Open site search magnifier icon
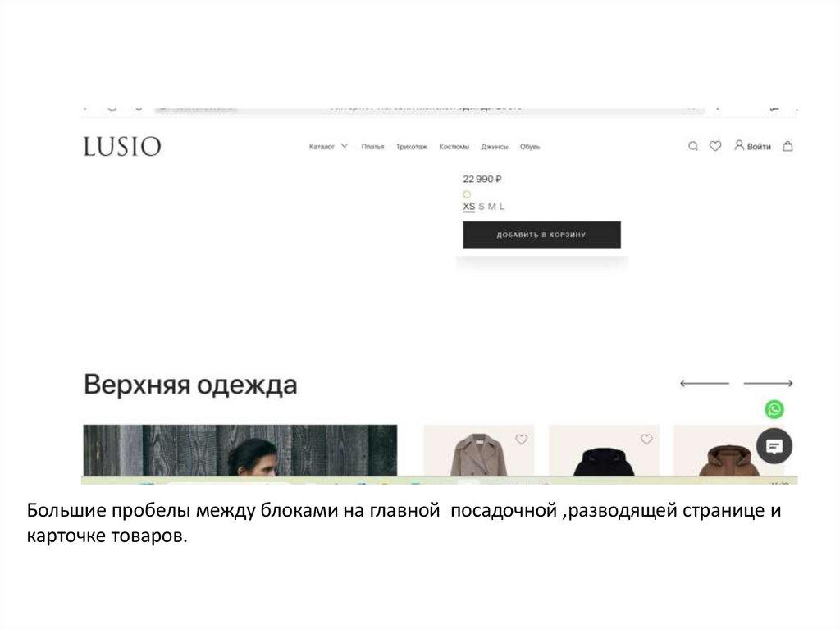This screenshot has height=629, width=840. click(x=692, y=146)
